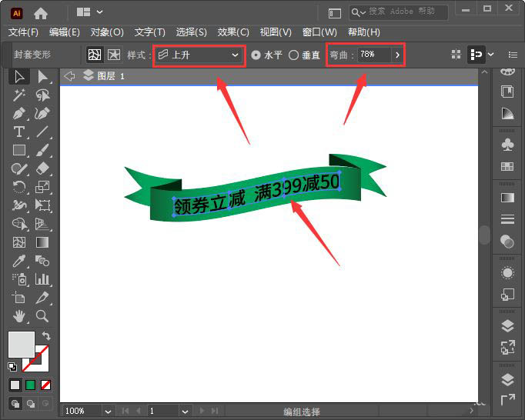
Task: Apply the green gradient swatch button
Action: 31,385
